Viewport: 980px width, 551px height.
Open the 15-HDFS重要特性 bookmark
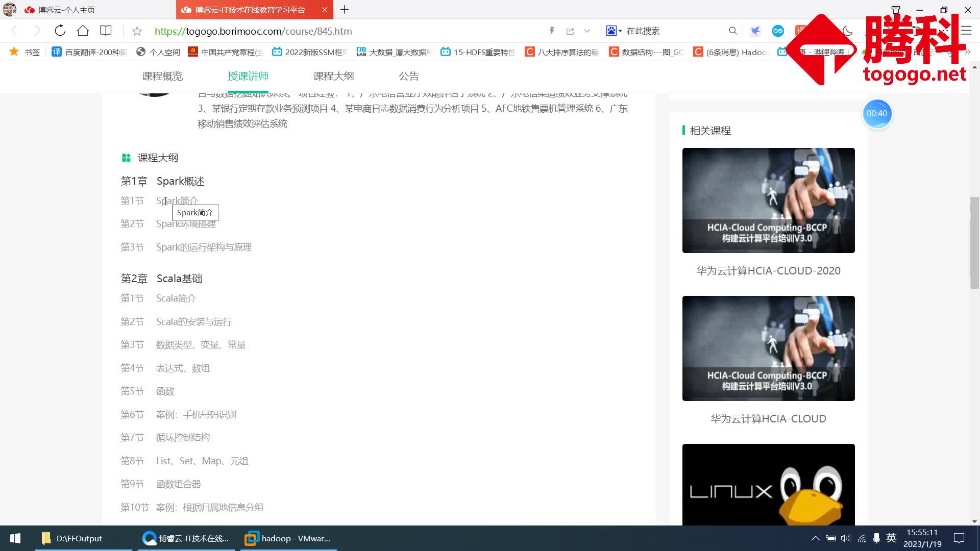(478, 52)
